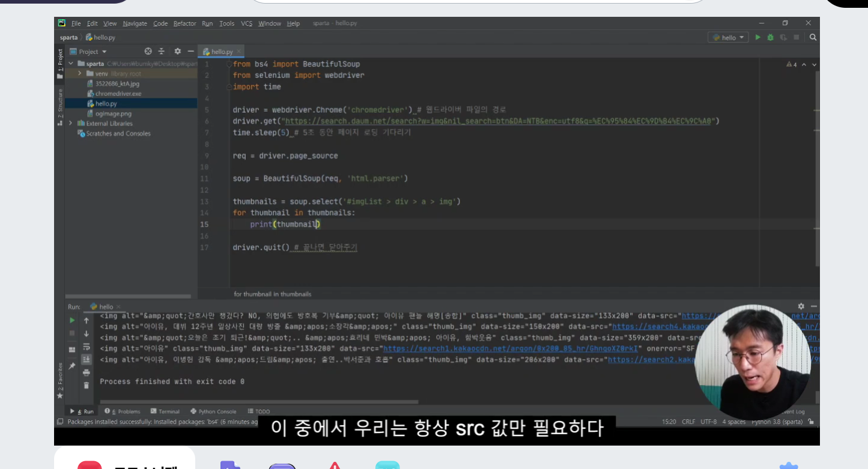Jump to the next highlighted problem
868x469 pixels.
[x=814, y=64]
